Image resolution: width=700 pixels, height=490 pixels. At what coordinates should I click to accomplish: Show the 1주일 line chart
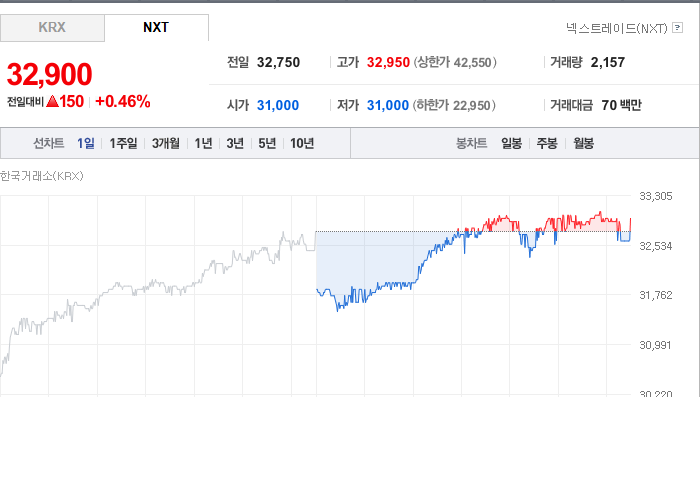pyautogui.click(x=124, y=143)
